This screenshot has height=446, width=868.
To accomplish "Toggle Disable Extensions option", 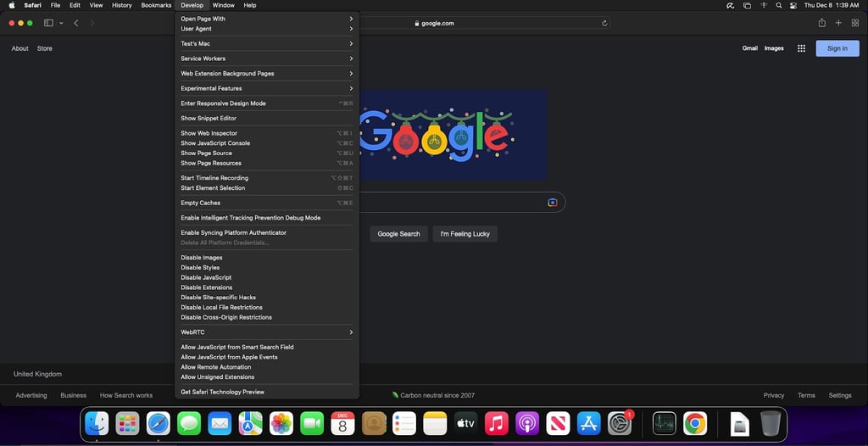I will (x=267, y=287).
